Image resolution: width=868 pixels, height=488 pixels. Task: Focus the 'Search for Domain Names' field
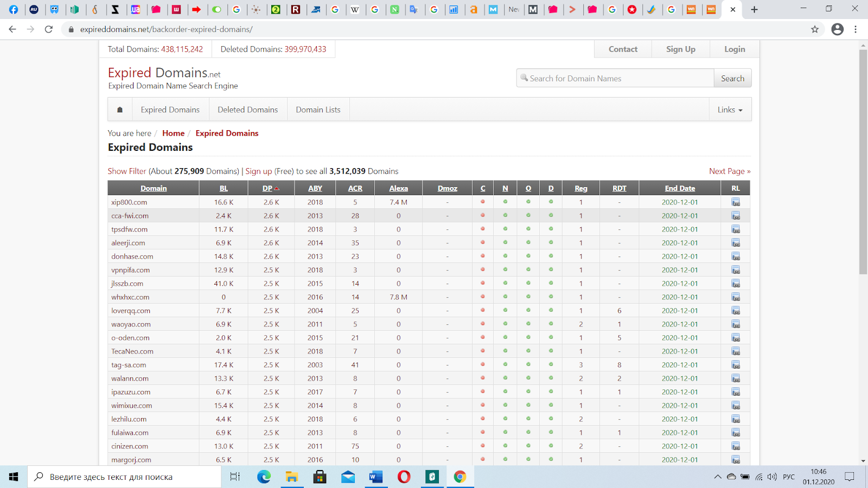(615, 78)
